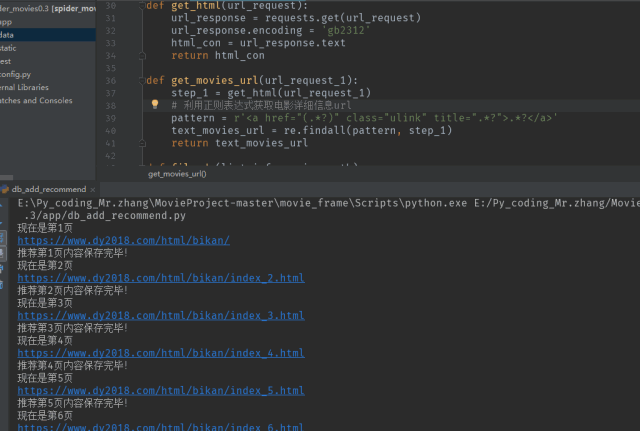Click 'get_html(url_request_1)' on line 37
This screenshot has width=640, height=431.
(x=299, y=93)
